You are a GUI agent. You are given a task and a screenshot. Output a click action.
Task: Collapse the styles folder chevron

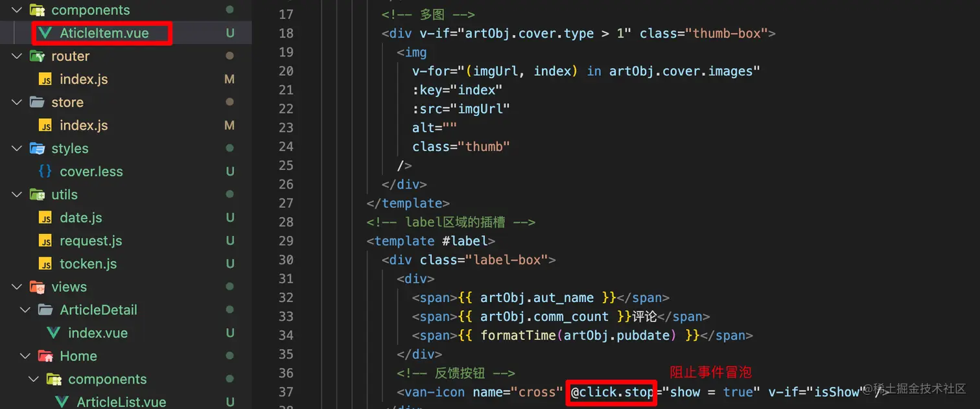coord(17,148)
